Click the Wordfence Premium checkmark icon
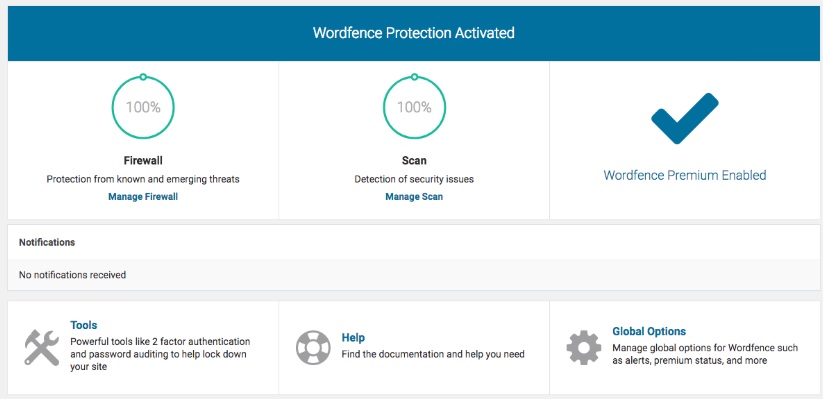 tap(684, 118)
